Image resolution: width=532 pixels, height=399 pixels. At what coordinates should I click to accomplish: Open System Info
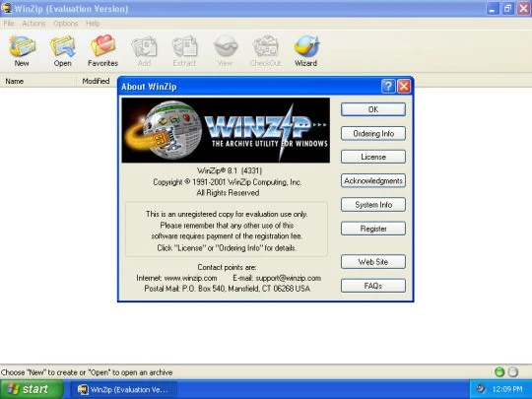coord(373,205)
